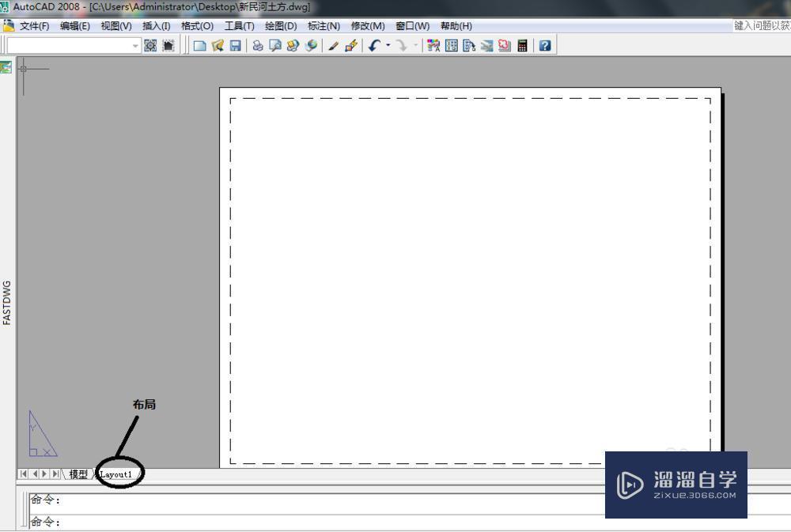Screen dimensions: 791x532
Task: Undo the last action with Undo arrow
Action: (x=374, y=46)
